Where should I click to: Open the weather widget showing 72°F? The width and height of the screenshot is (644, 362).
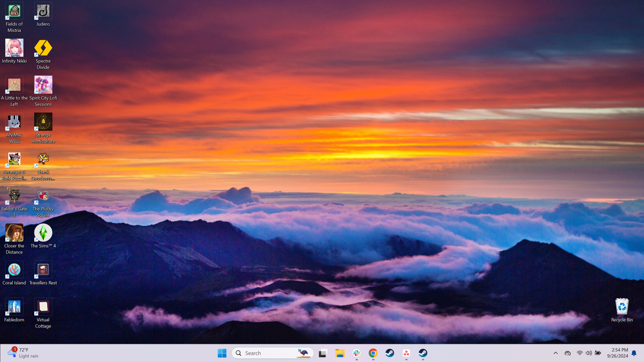[x=23, y=353]
